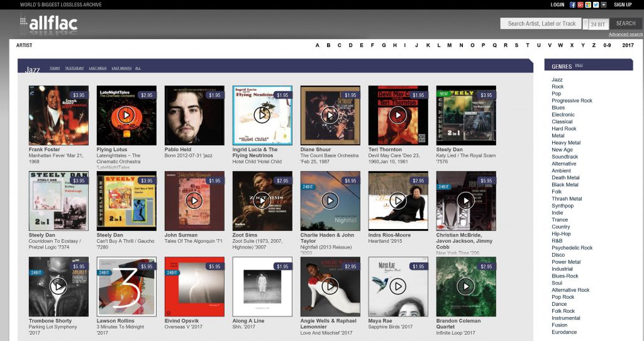
Task: Browse artists starting with letter Z
Action: (x=594, y=45)
